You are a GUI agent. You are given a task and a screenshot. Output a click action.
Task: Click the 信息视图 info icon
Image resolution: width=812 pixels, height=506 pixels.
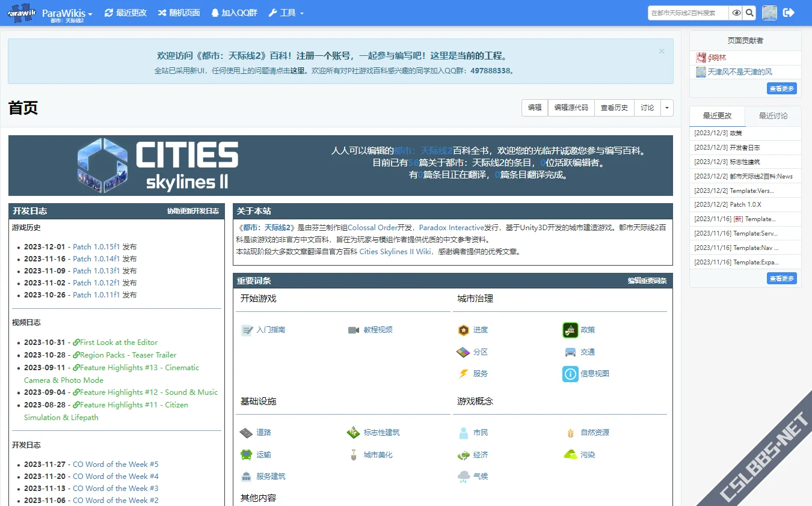(x=570, y=374)
